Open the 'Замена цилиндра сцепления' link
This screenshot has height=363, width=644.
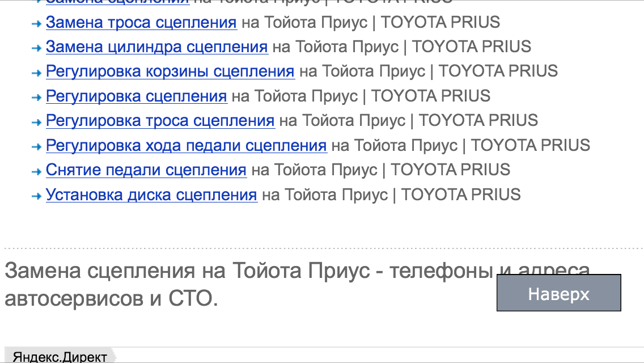tap(156, 47)
